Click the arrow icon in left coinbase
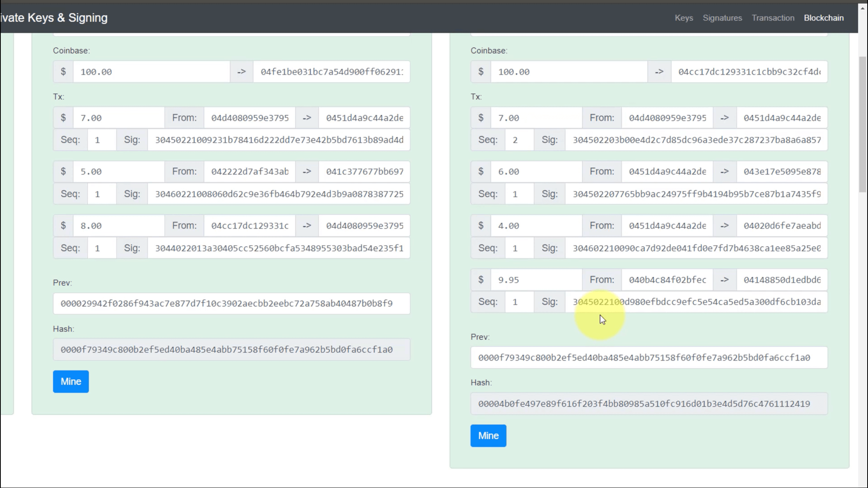This screenshot has width=868, height=488. pyautogui.click(x=242, y=72)
